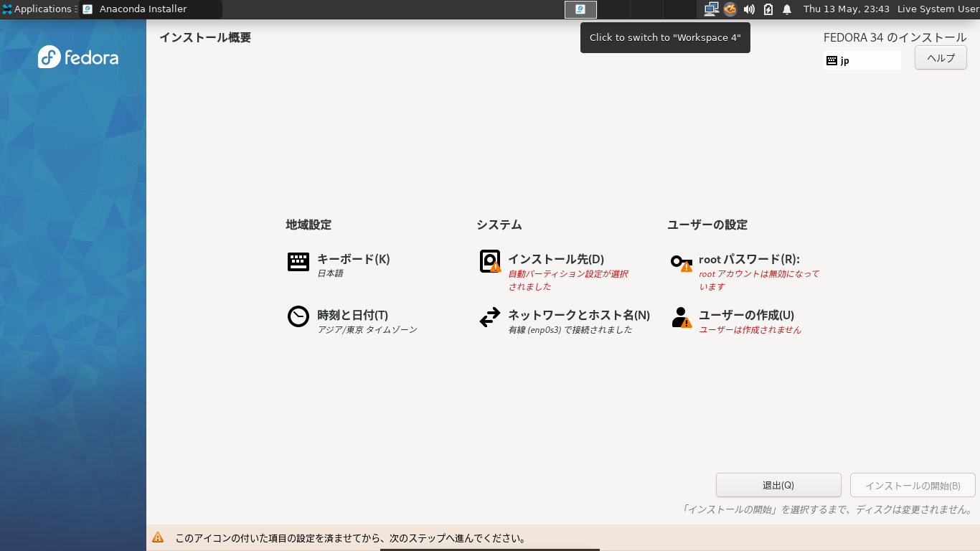Click the 地域設定 section heading

tap(308, 225)
